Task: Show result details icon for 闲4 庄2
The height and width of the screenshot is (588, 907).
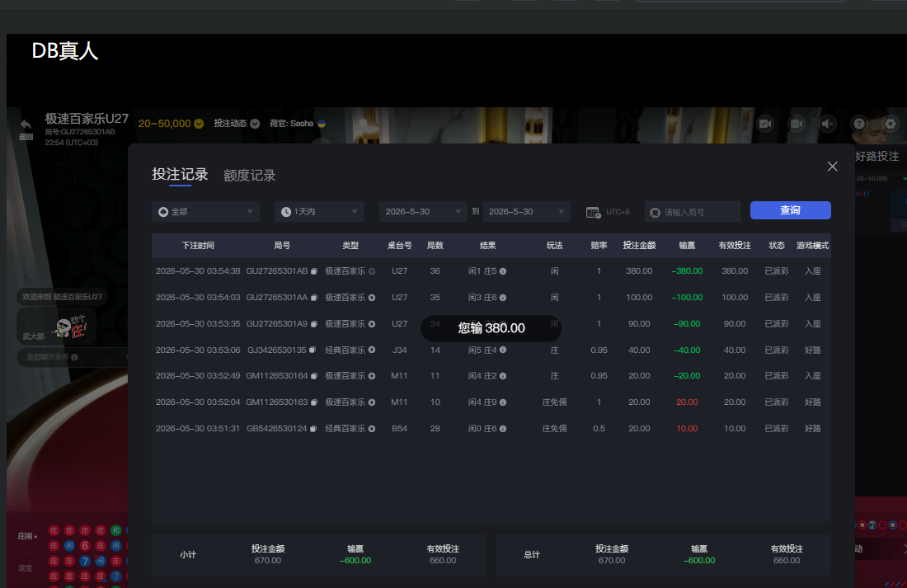Action: [x=503, y=376]
